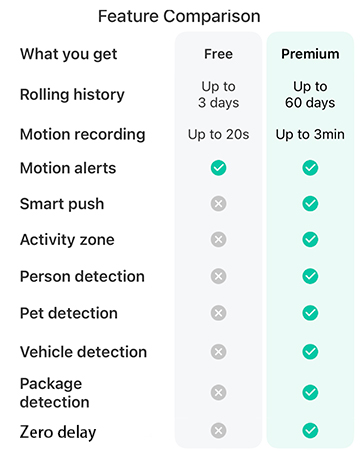
Task: Select the Premium plan column header
Action: point(310,54)
